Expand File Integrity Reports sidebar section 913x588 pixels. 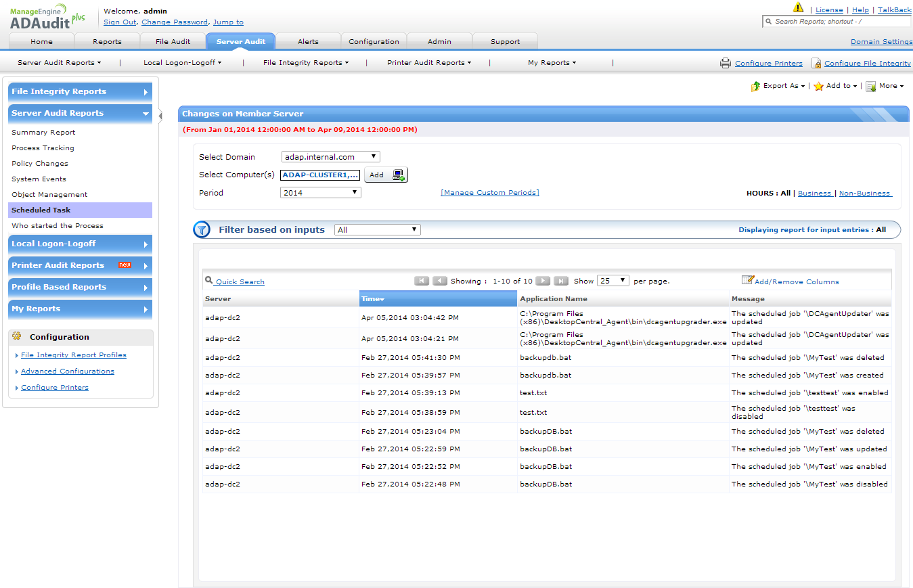[x=81, y=92]
